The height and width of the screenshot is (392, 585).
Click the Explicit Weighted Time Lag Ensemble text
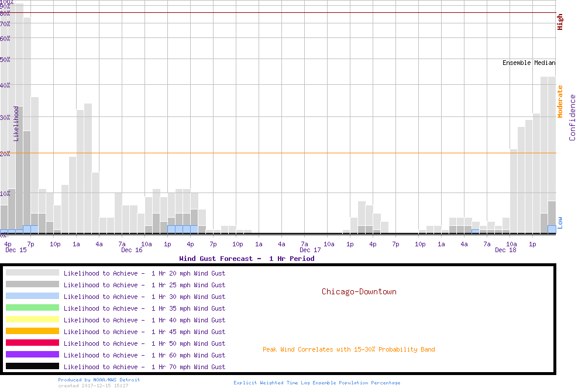316,383
